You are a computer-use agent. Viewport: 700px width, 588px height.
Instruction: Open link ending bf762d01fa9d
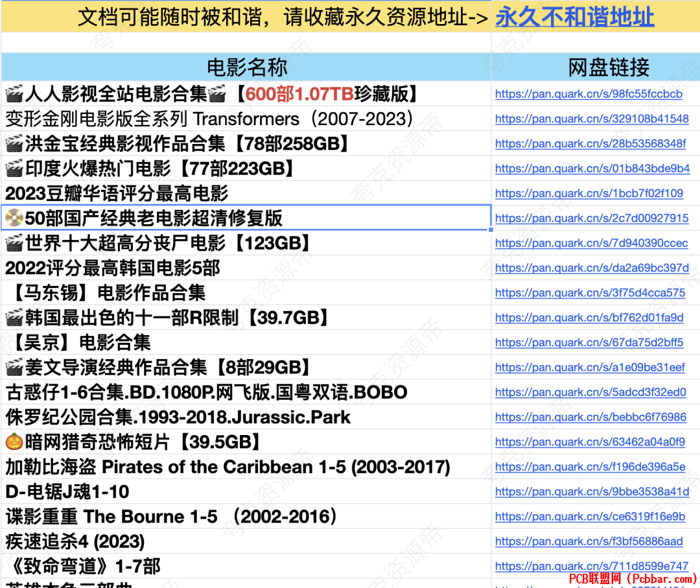click(589, 318)
